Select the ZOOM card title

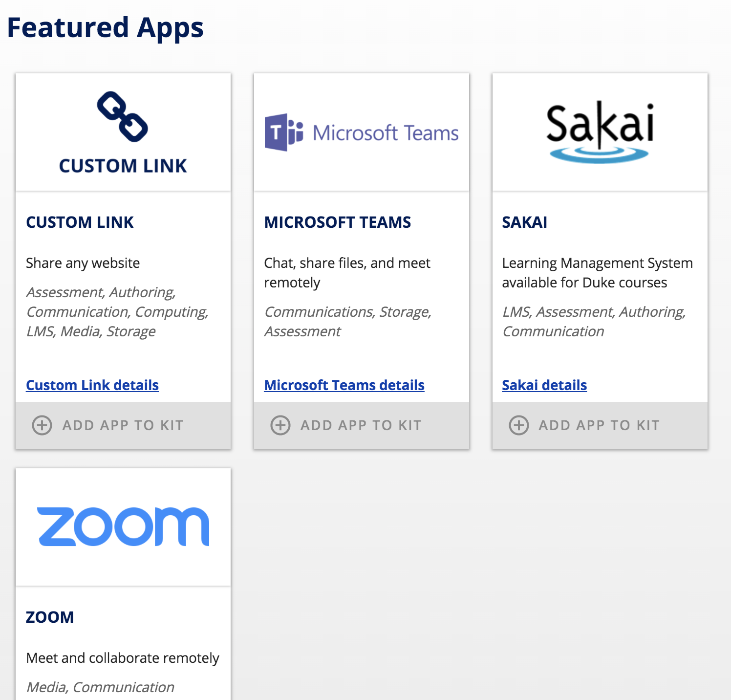[x=50, y=617]
